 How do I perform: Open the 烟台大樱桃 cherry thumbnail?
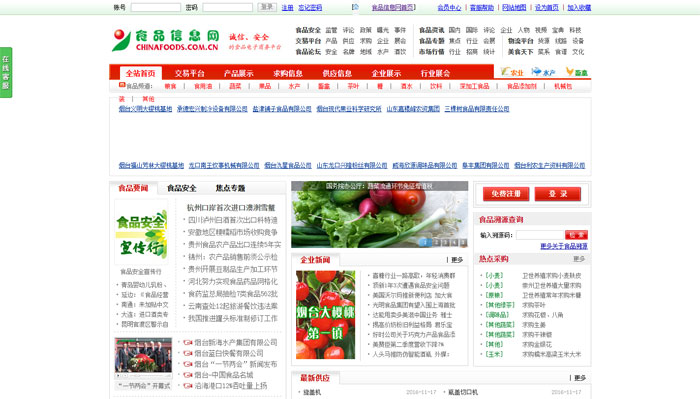click(325, 315)
